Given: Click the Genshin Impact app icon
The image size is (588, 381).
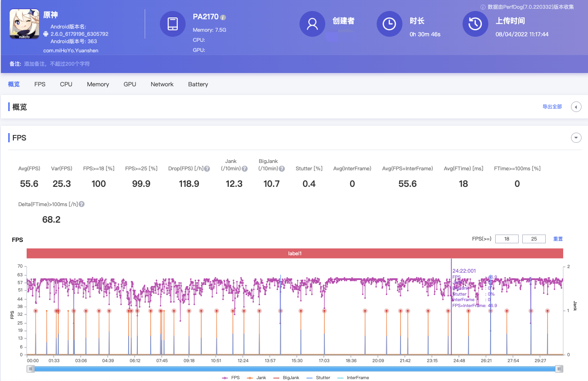Looking at the screenshot, I should [x=24, y=24].
